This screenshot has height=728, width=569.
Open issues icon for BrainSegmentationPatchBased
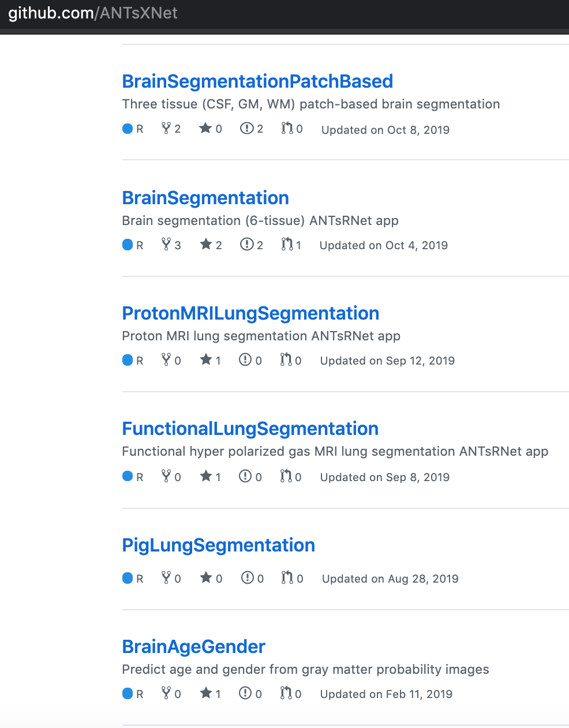coord(246,128)
